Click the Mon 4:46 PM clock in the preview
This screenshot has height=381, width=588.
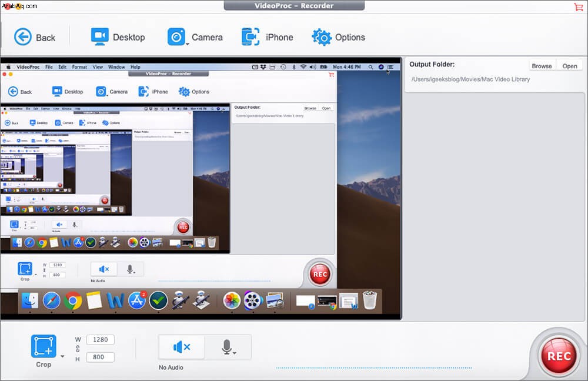[347, 67]
